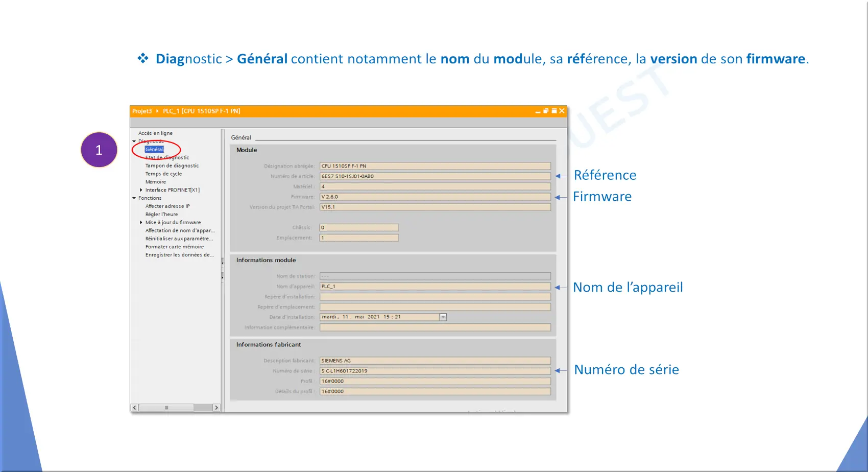Image resolution: width=868 pixels, height=472 pixels.
Task: Click the Numéro de série field
Action: click(x=435, y=371)
